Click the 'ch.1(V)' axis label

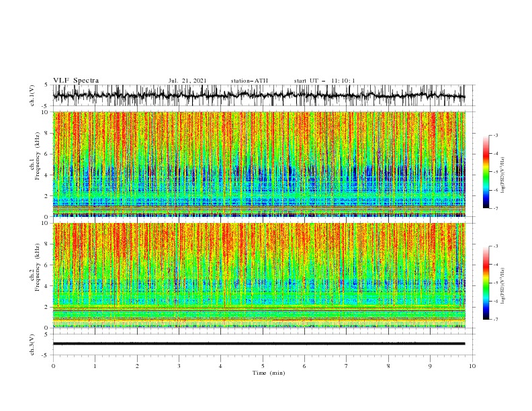tap(32, 95)
